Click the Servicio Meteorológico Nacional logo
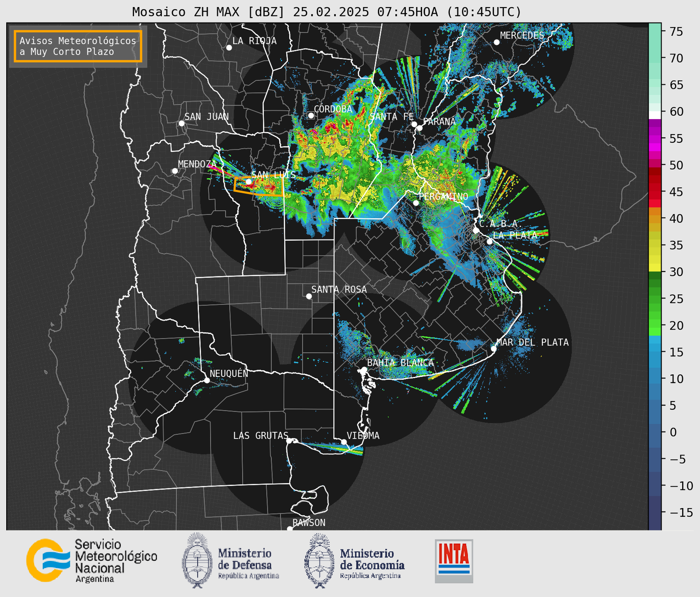Screen dimensions: 700x597 (x=92, y=560)
